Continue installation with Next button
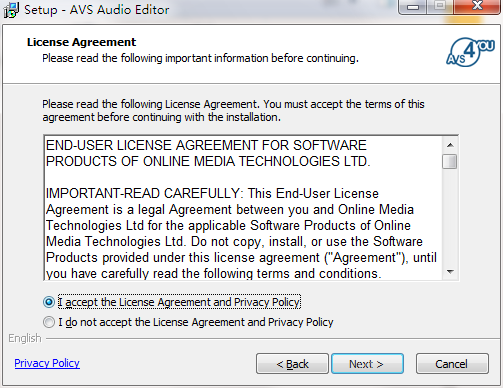 click(367, 364)
